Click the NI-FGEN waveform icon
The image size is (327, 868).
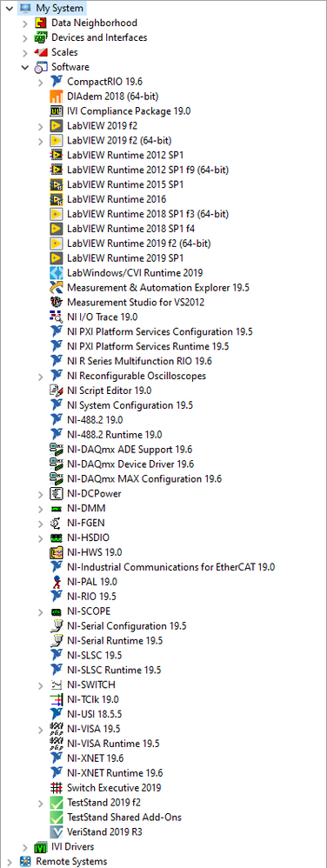[x=57, y=523]
